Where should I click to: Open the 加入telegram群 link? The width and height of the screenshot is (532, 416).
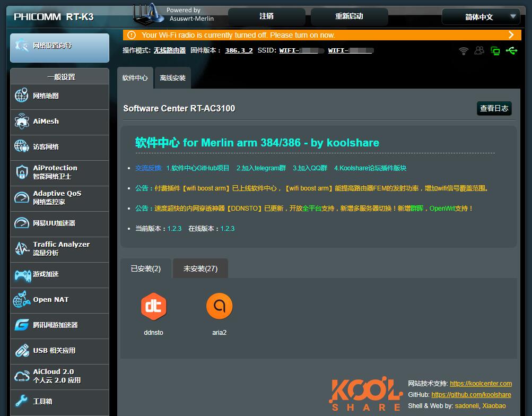pos(261,168)
